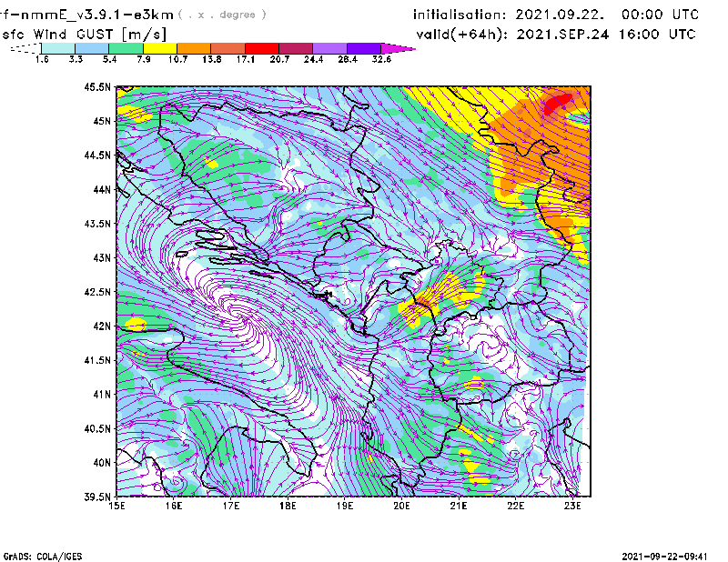The image size is (728, 562).
Task: Click the crimson 20.7–24.4 legend swatch
Action: (x=296, y=48)
